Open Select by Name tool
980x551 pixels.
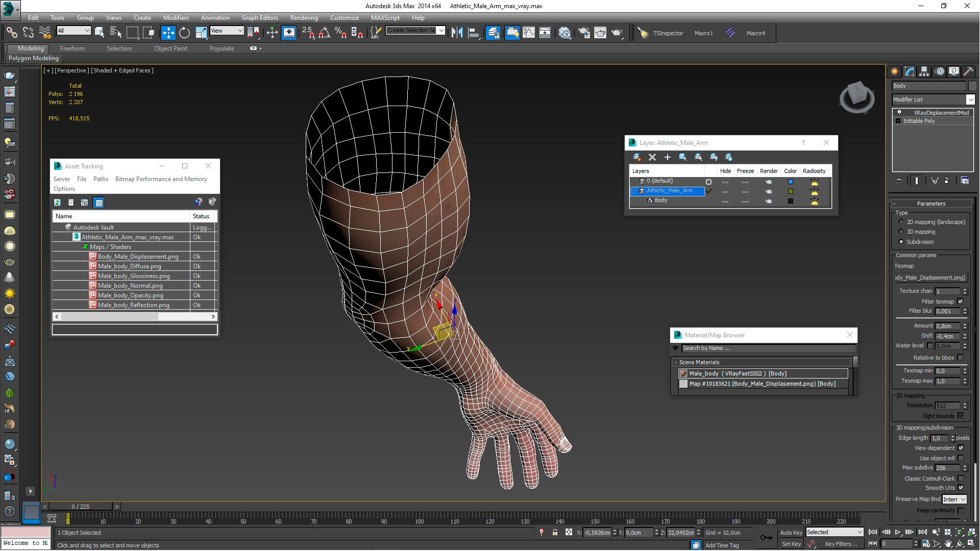(x=116, y=33)
